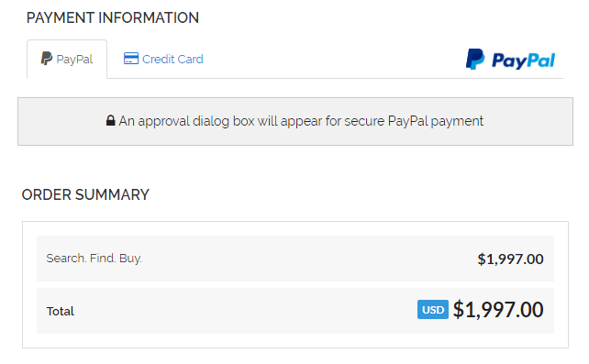The width and height of the screenshot is (589, 364).
Task: Select the PayPal payment tab
Action: tap(67, 60)
